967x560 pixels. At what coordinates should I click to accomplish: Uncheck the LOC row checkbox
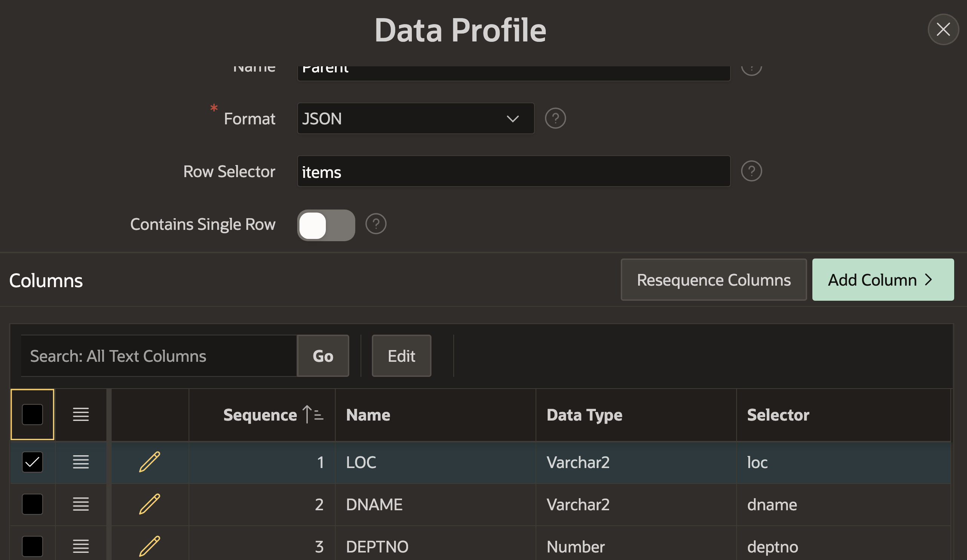tap(32, 462)
